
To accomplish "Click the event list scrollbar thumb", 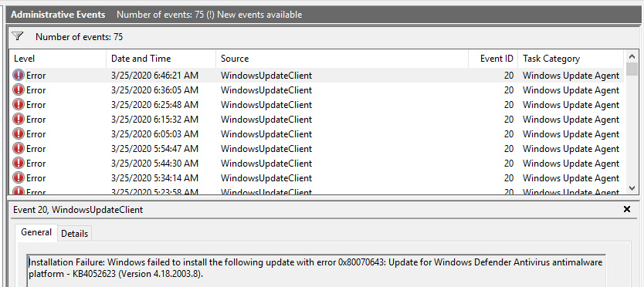I will (632, 69).
